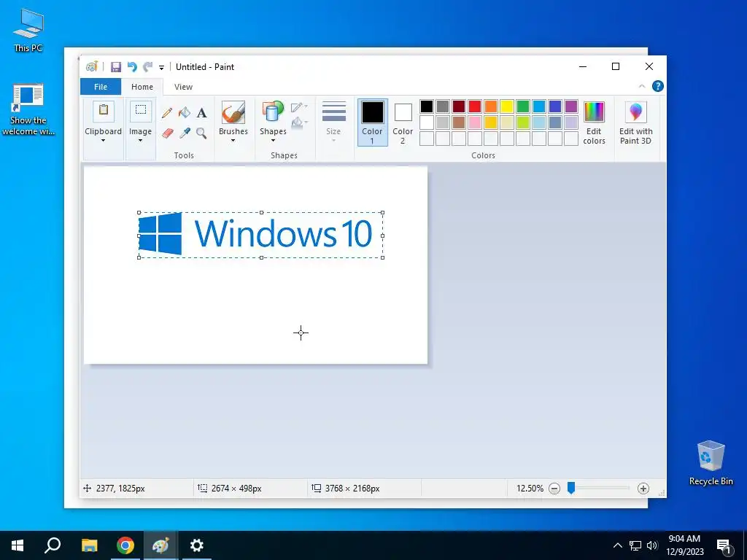Click the Shapes gallery icon
This screenshot has width=747, height=560.
pyautogui.click(x=273, y=112)
